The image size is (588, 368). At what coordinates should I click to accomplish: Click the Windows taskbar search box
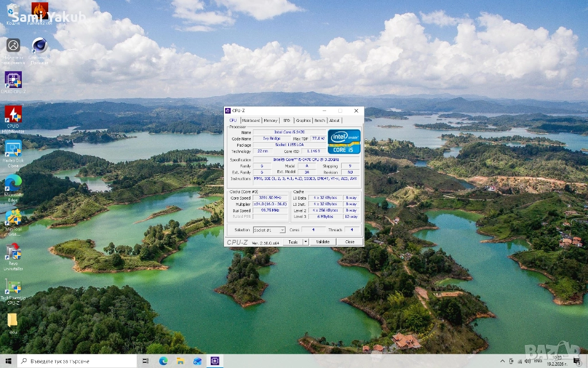78,361
